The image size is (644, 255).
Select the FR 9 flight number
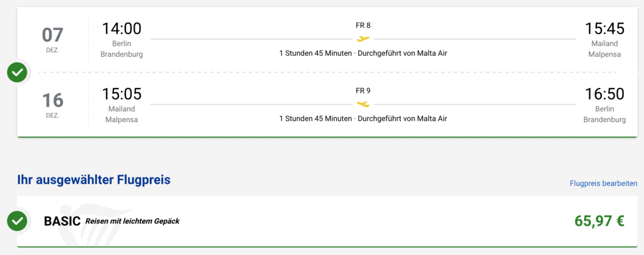pyautogui.click(x=363, y=91)
